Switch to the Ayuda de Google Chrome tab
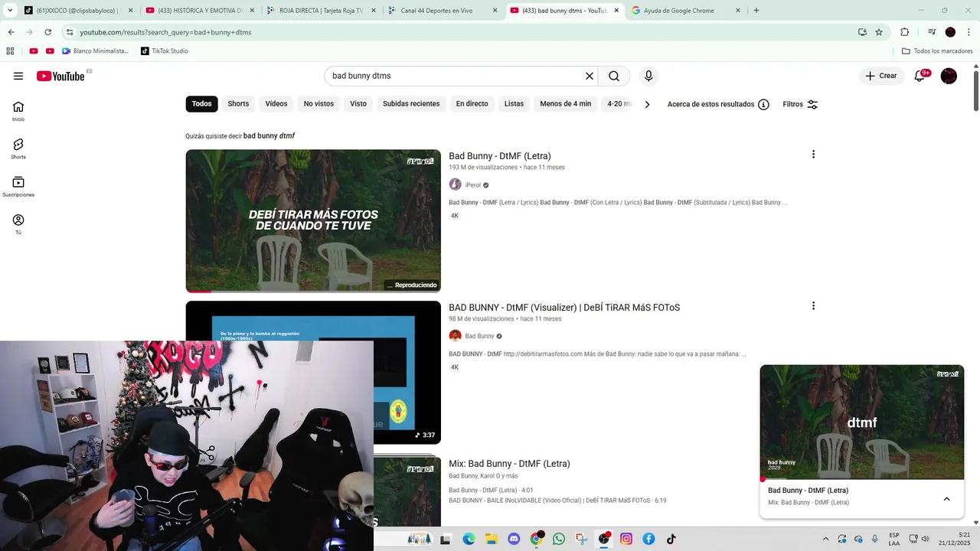This screenshot has height=551, width=980. pyautogui.click(x=685, y=11)
